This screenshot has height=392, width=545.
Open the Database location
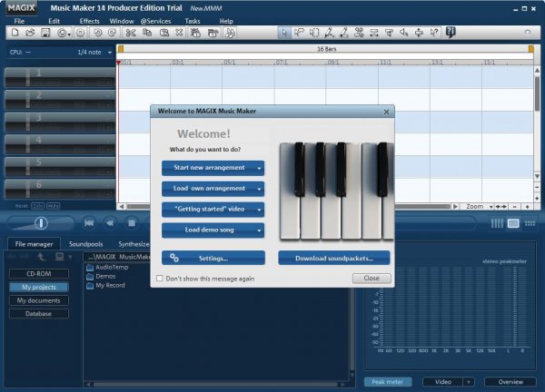(x=39, y=314)
